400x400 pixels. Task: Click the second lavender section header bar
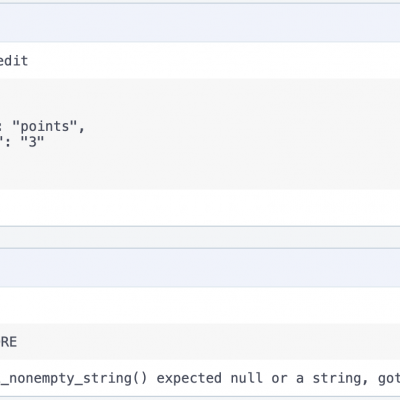200,268
